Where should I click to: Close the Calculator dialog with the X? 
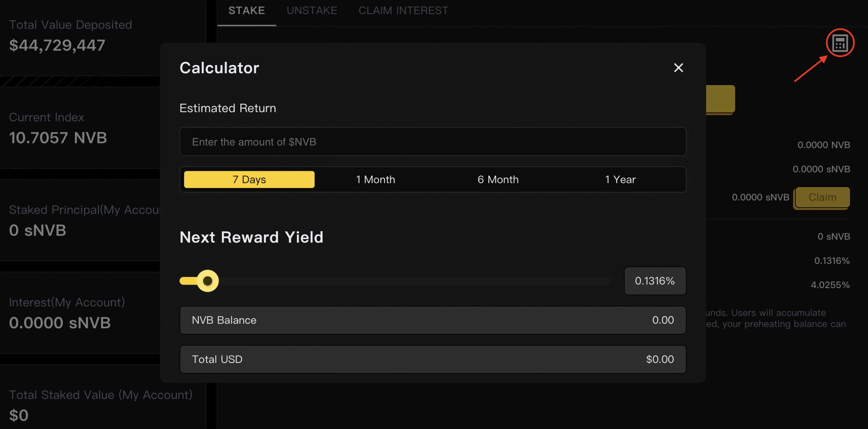[x=678, y=68]
